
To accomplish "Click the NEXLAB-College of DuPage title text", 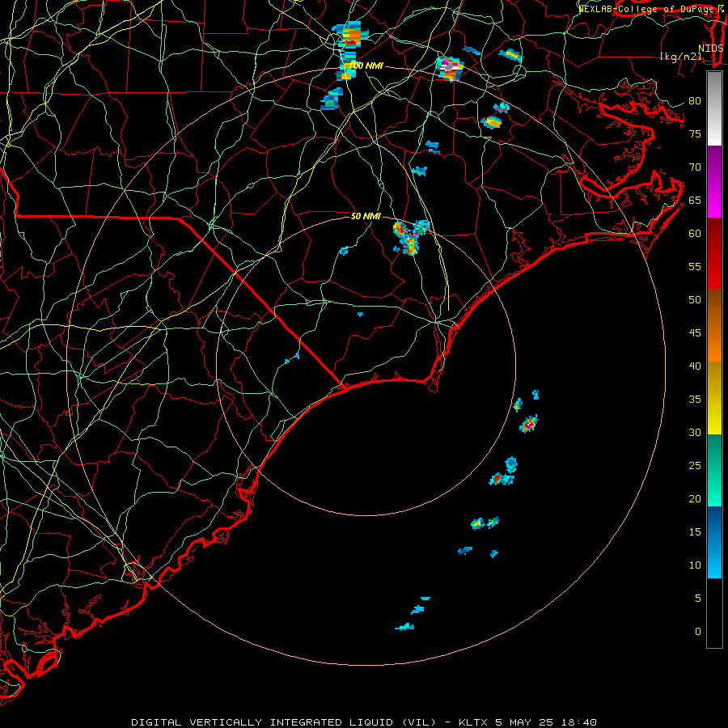I will pyautogui.click(x=650, y=8).
